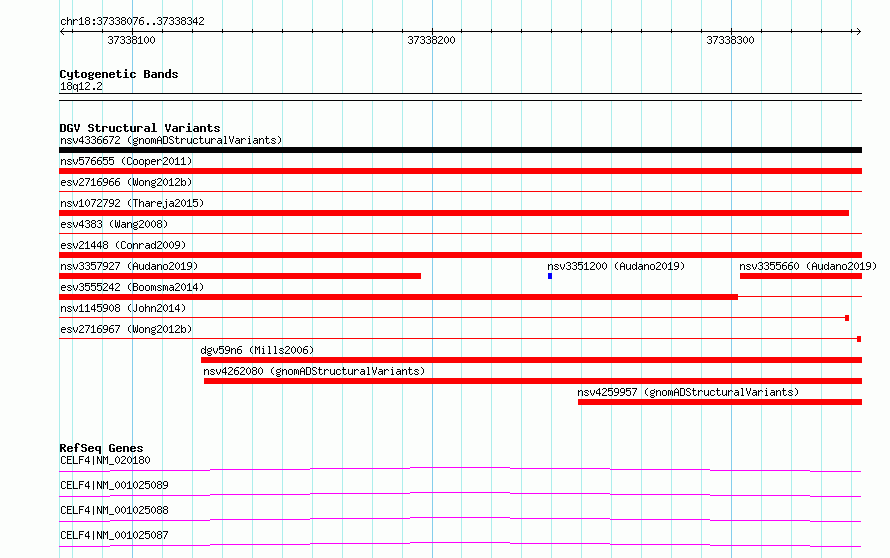The height and width of the screenshot is (558, 890).
Task: Open the CELF4|NM_020180 gene label
Action: coord(105,460)
